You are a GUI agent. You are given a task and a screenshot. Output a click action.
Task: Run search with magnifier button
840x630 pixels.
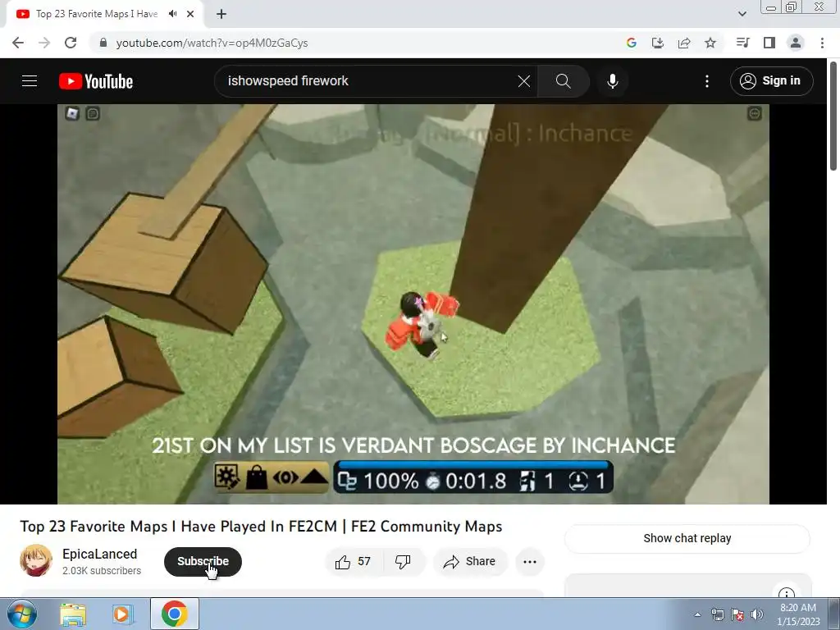(x=563, y=81)
